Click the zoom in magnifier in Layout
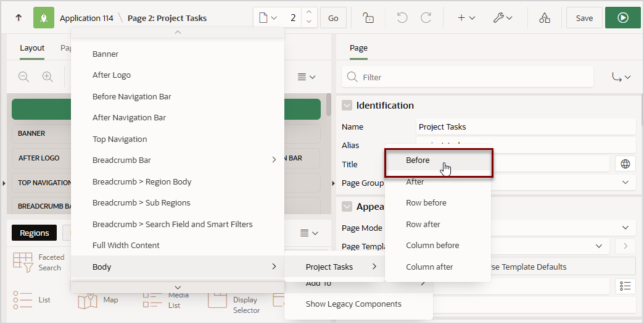The width and height of the screenshot is (644, 324). (x=47, y=77)
